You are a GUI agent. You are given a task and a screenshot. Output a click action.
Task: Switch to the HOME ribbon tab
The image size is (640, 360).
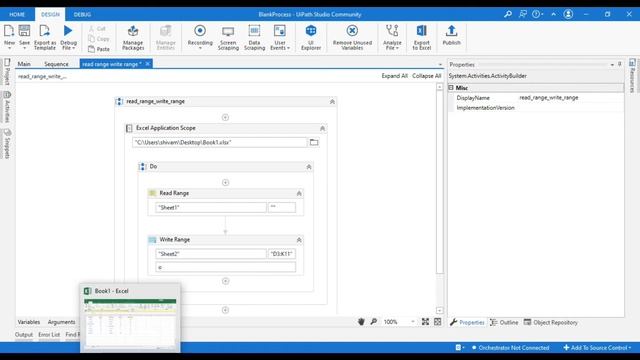pos(17,14)
